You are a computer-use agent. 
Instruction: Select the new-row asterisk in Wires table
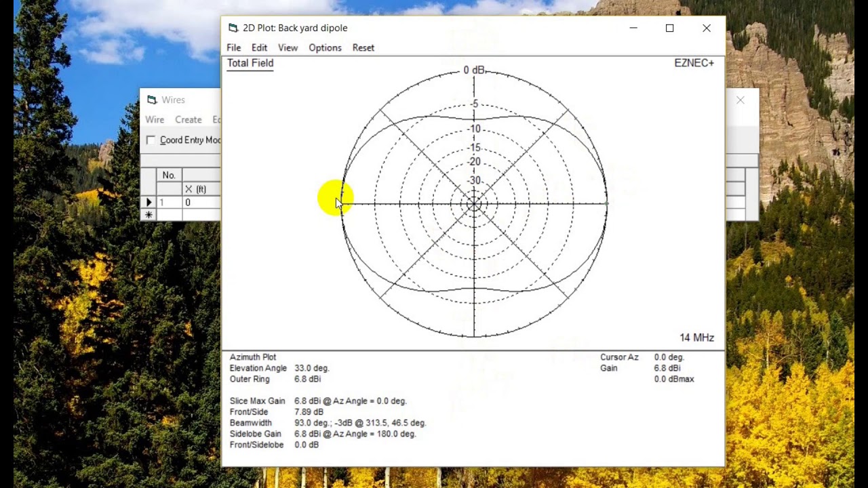[149, 215]
